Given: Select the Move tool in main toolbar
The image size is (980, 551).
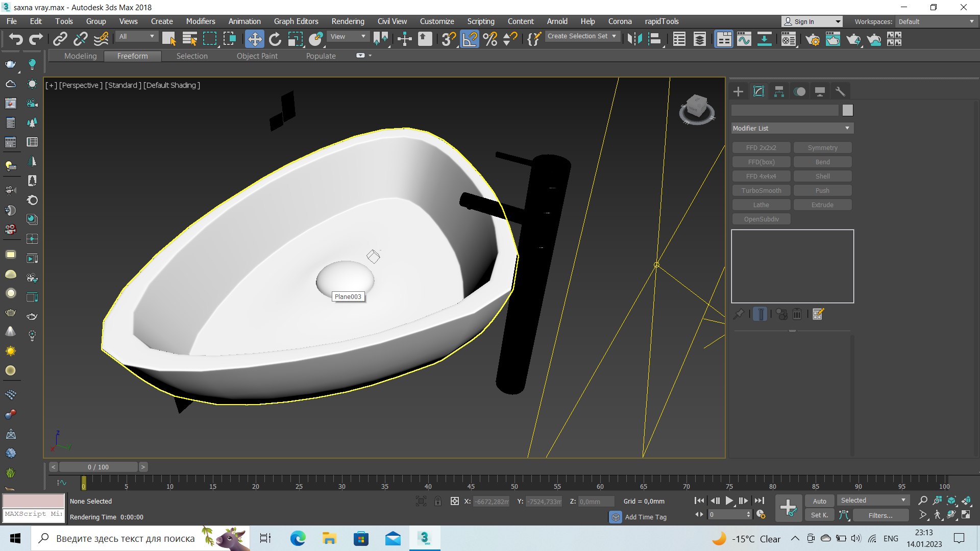Looking at the screenshot, I should click(x=254, y=39).
